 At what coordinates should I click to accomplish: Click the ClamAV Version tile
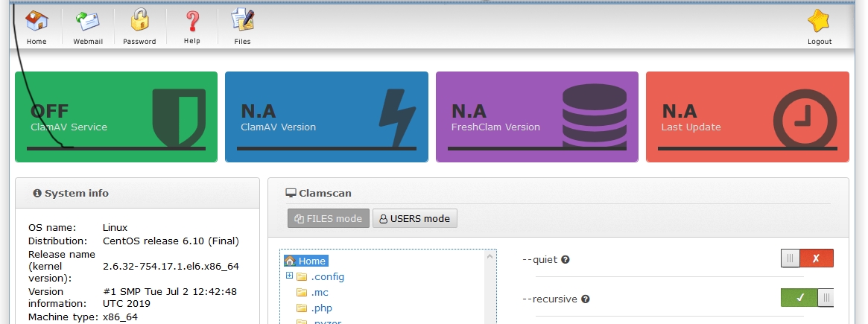click(x=326, y=117)
